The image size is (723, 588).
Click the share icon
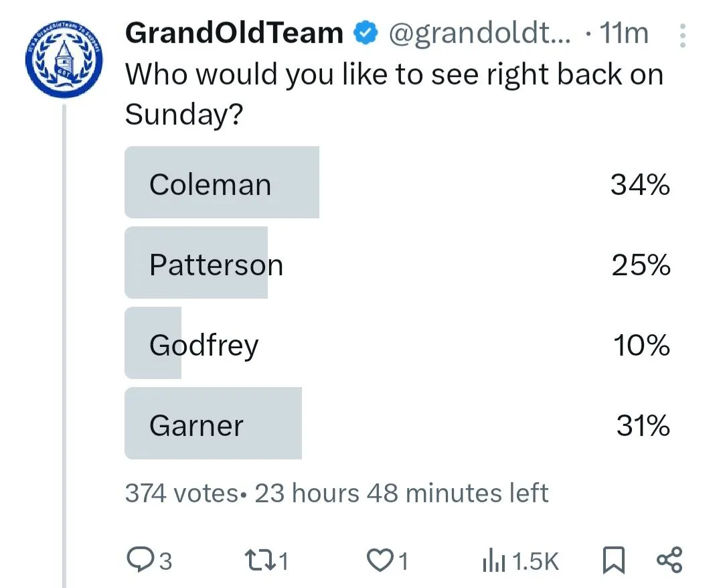point(669,560)
